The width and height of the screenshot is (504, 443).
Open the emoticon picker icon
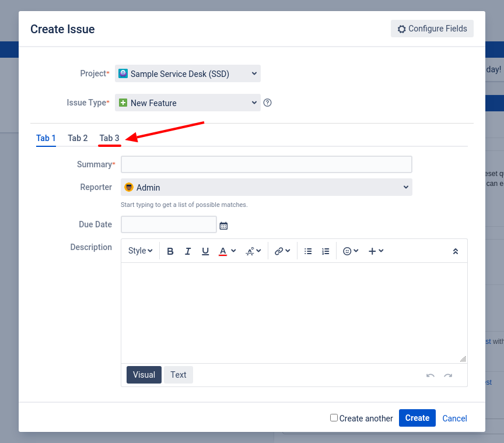point(347,251)
